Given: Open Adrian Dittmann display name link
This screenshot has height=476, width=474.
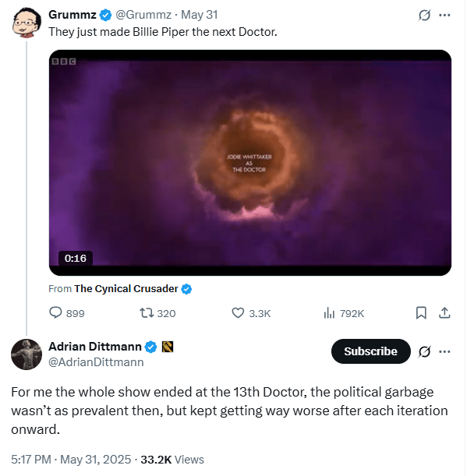Looking at the screenshot, I should click(95, 347).
